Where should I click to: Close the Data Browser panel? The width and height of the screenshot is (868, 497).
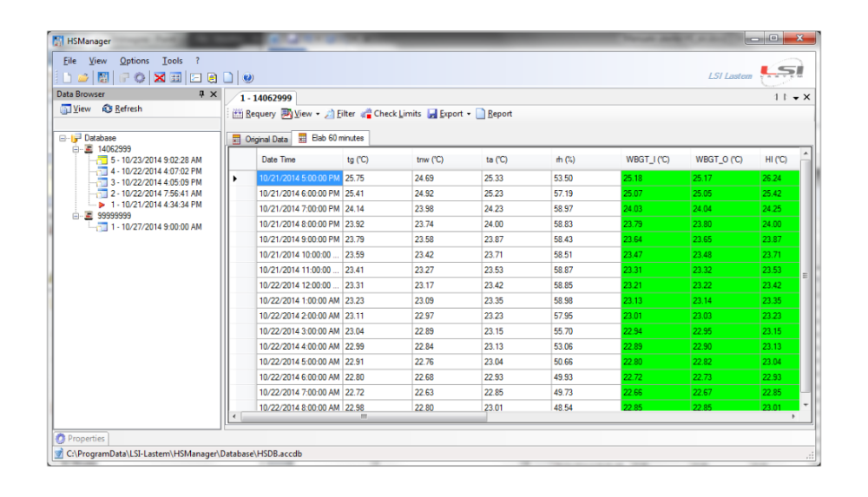tap(214, 94)
